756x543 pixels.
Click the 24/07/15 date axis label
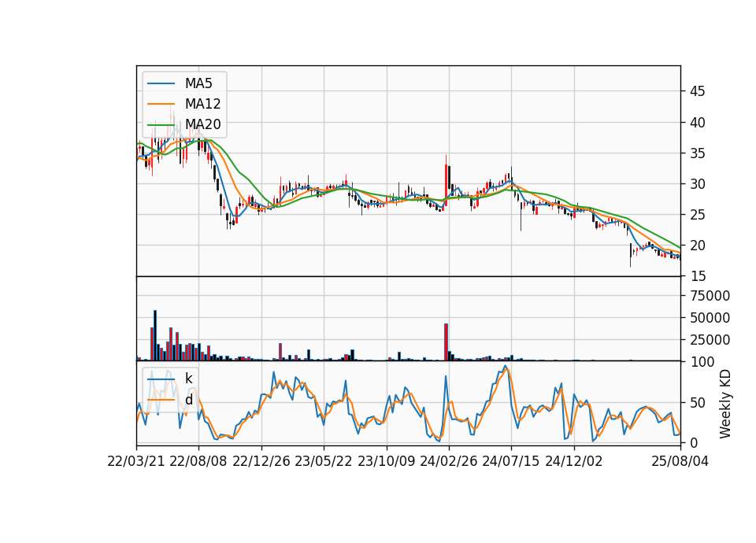point(511,461)
